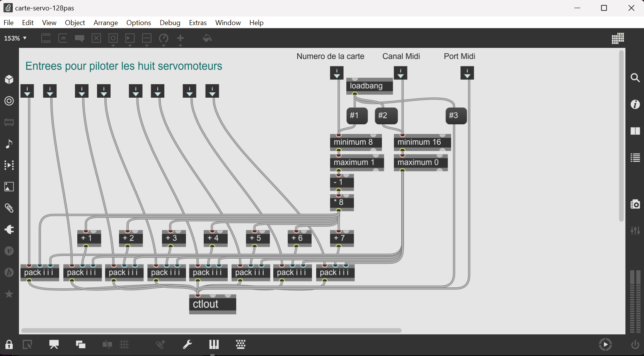Screen dimensions: 644x356
Task: Click the vertical scrollbar of patcher
Action: (621, 136)
